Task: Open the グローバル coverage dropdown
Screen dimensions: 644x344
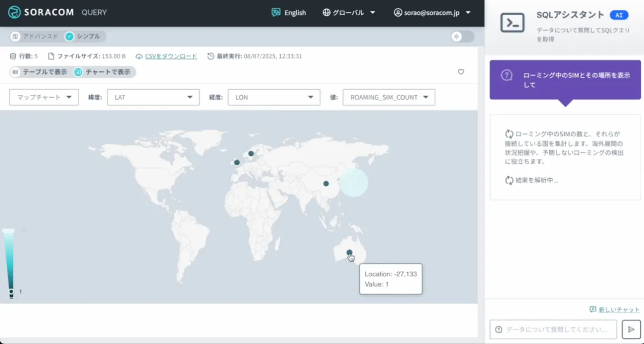Action: 348,12
